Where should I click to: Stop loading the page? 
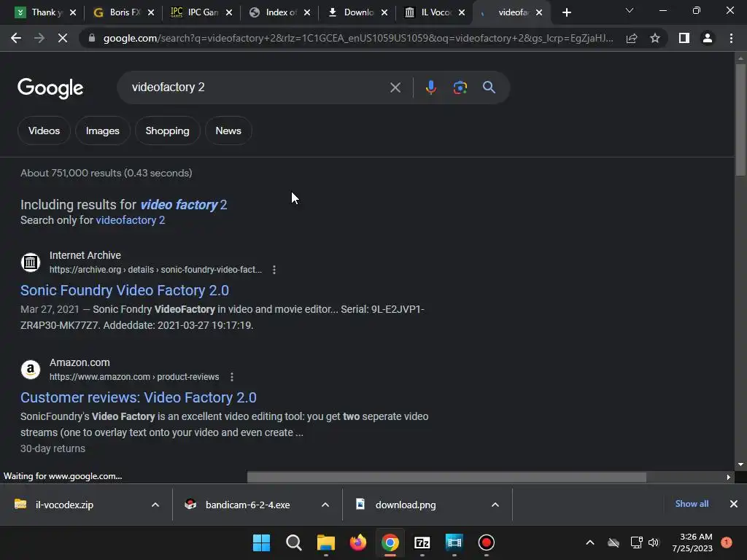tap(63, 38)
